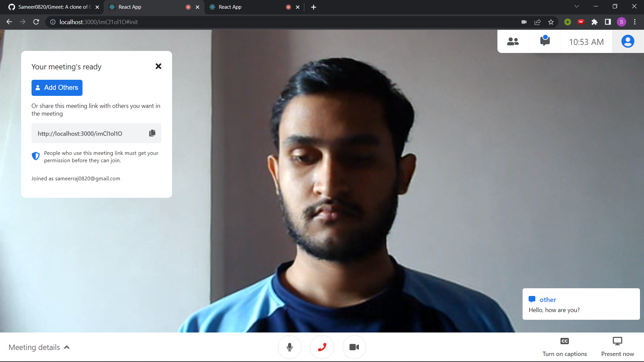
Task: Collapse the Meeting details panel
Action: [x=66, y=347]
